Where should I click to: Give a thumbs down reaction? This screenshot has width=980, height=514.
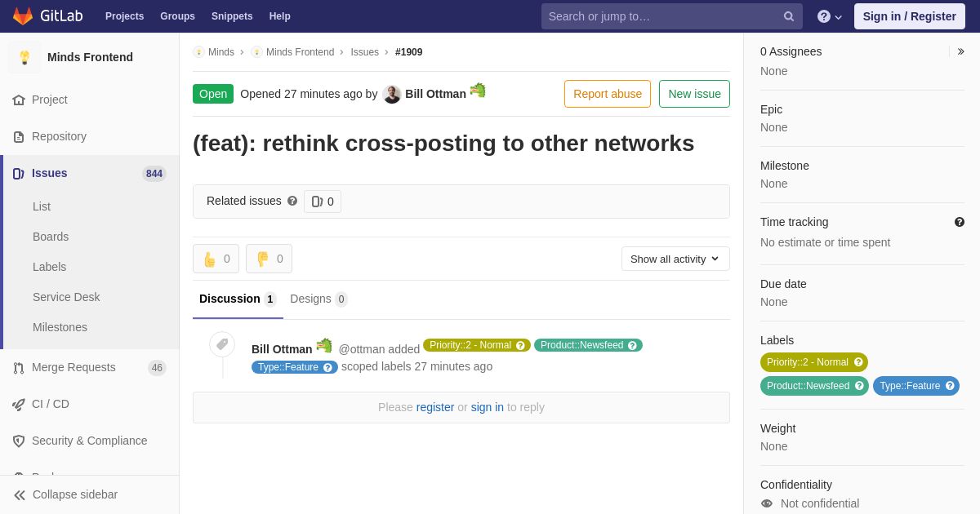click(269, 259)
